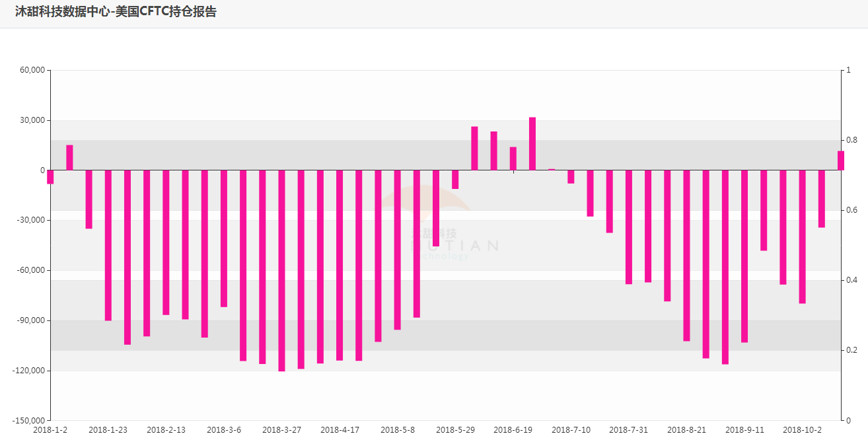Click the 2018-2-13 date axis label
The width and height of the screenshot is (868, 438).
pos(166,429)
